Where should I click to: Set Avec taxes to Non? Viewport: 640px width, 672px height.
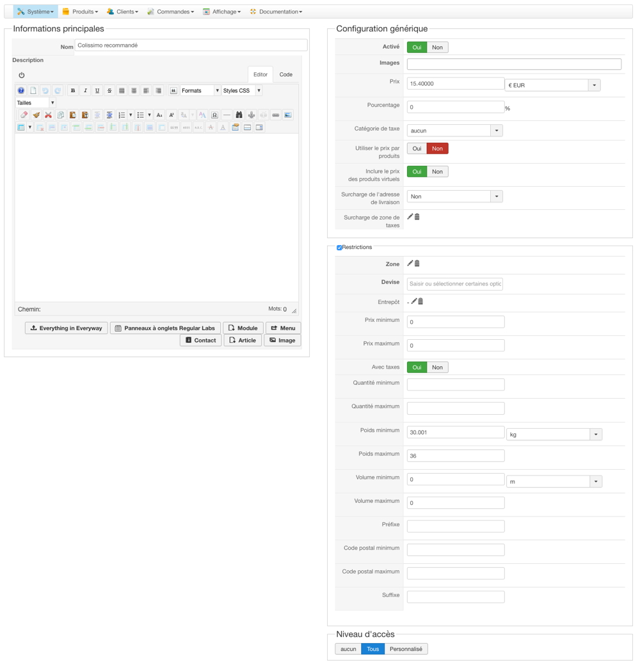tap(437, 367)
